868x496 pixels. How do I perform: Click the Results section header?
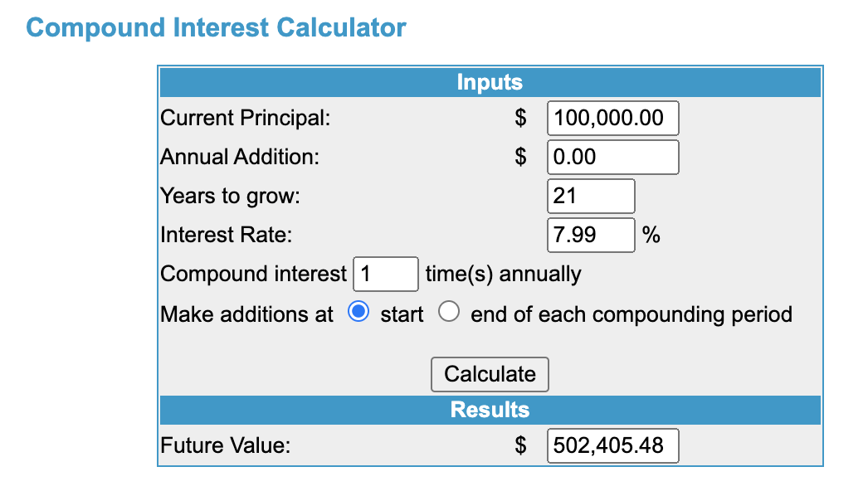click(490, 410)
